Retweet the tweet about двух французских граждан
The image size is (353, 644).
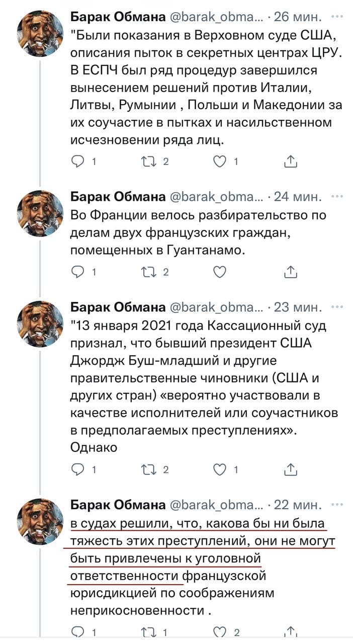click(149, 272)
